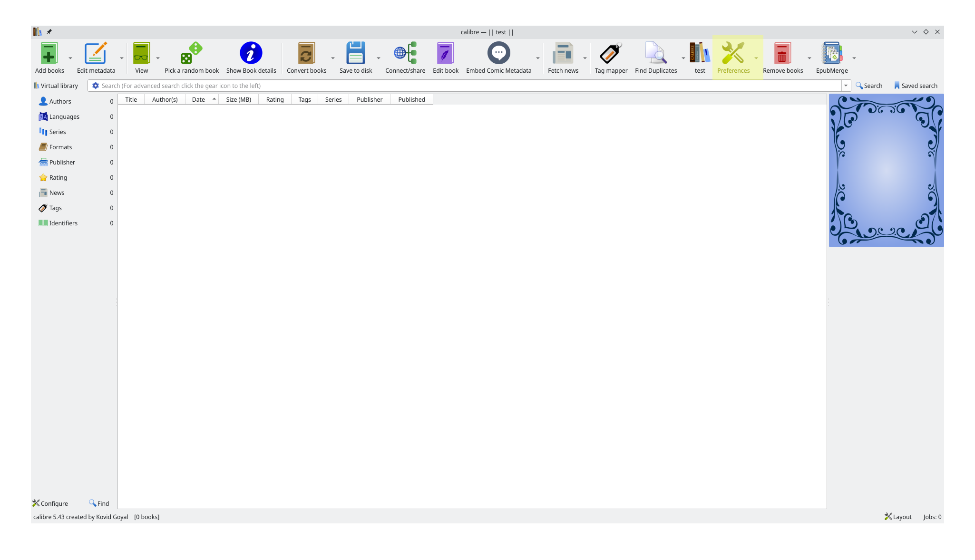
Task: Open the Find Duplicates tool
Action: (x=655, y=53)
